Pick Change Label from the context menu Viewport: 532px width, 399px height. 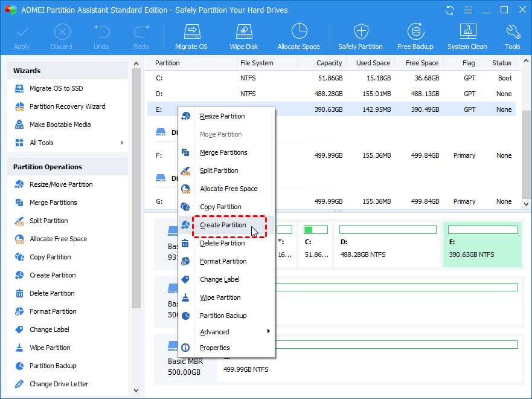pos(226,279)
